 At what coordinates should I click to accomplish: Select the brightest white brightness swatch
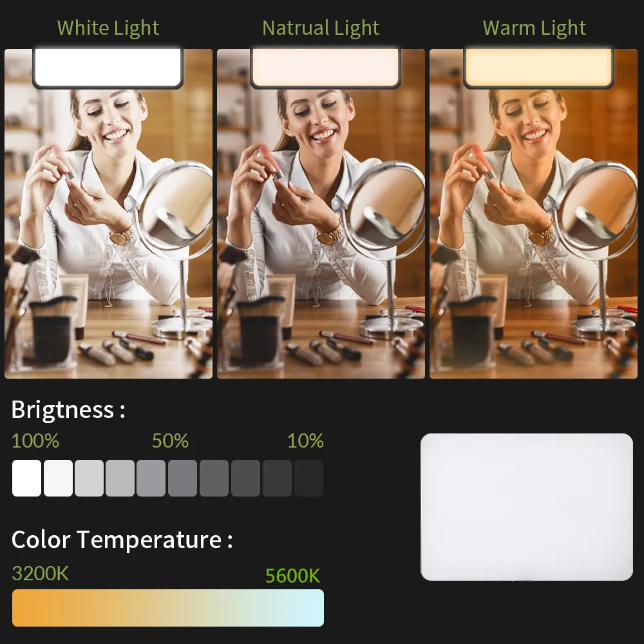point(26,478)
